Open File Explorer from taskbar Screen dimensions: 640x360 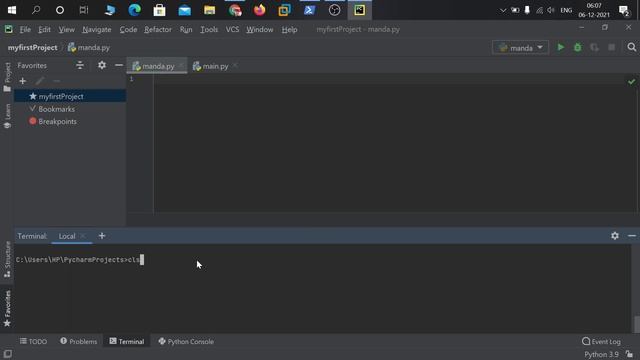[x=209, y=10]
